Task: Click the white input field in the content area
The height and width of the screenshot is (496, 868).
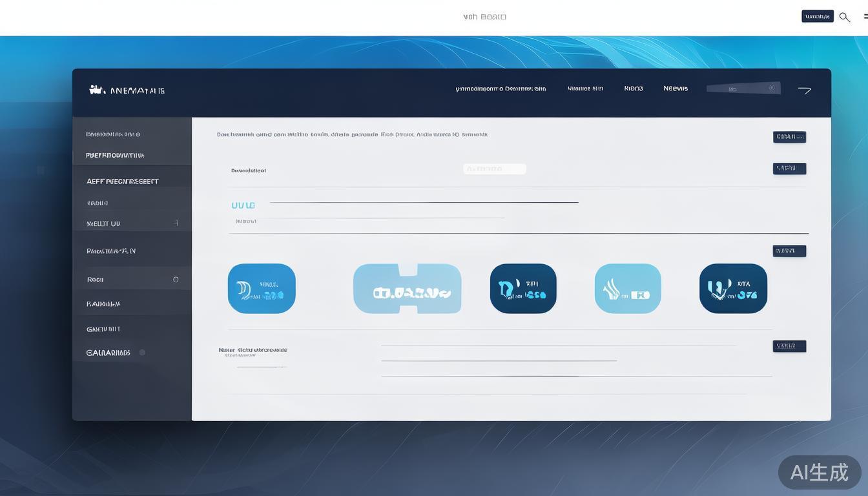Action: 495,169
